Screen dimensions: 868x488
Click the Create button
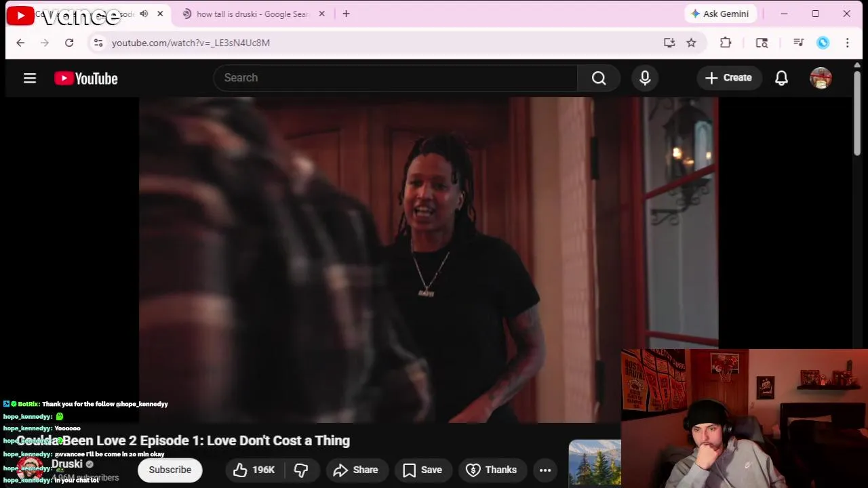pyautogui.click(x=728, y=78)
